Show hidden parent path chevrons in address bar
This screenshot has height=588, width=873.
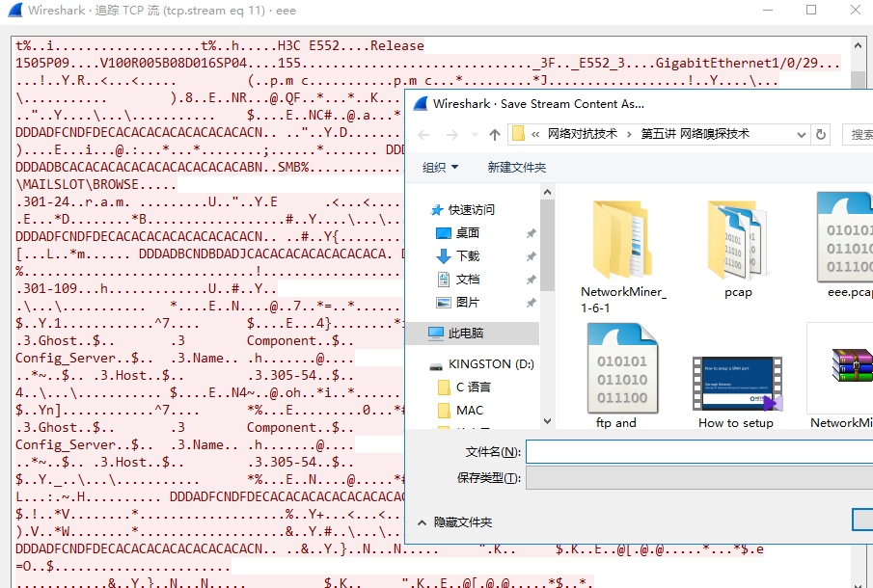535,134
